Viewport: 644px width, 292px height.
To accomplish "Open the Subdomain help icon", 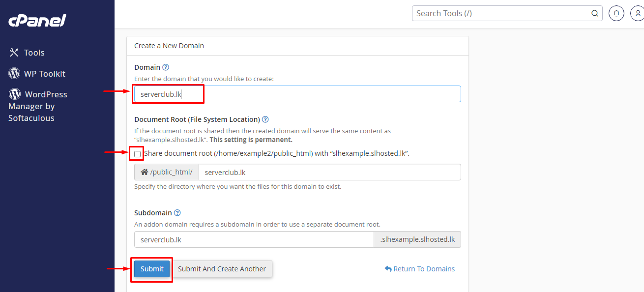I will (x=177, y=212).
